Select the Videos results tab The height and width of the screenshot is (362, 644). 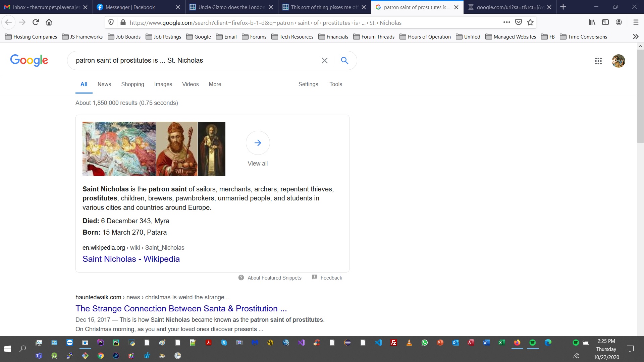coord(191,84)
